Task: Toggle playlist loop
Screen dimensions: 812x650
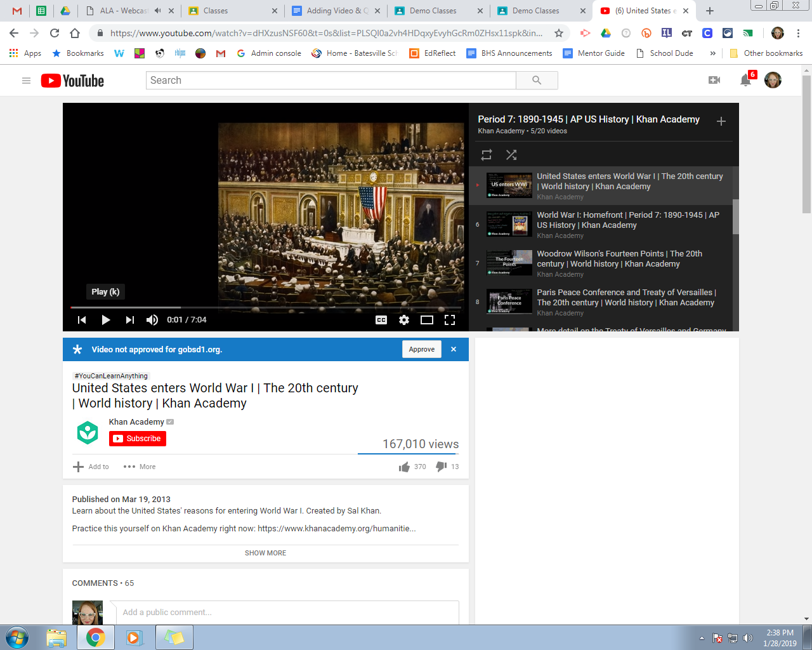Action: (x=487, y=155)
